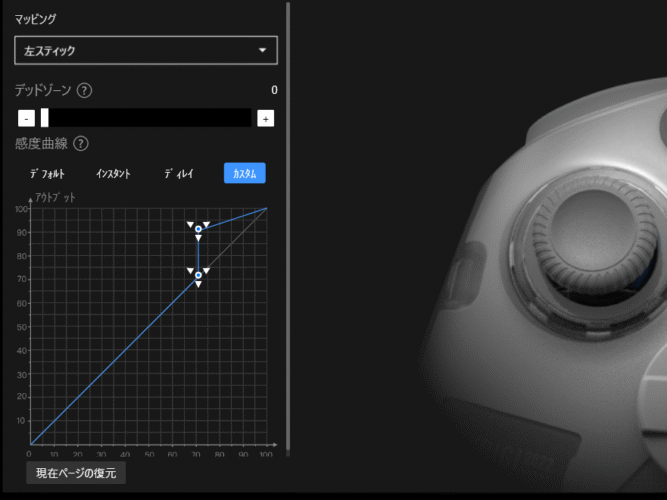Select the インスタント curve preset
The image size is (667, 500).
[x=113, y=174]
